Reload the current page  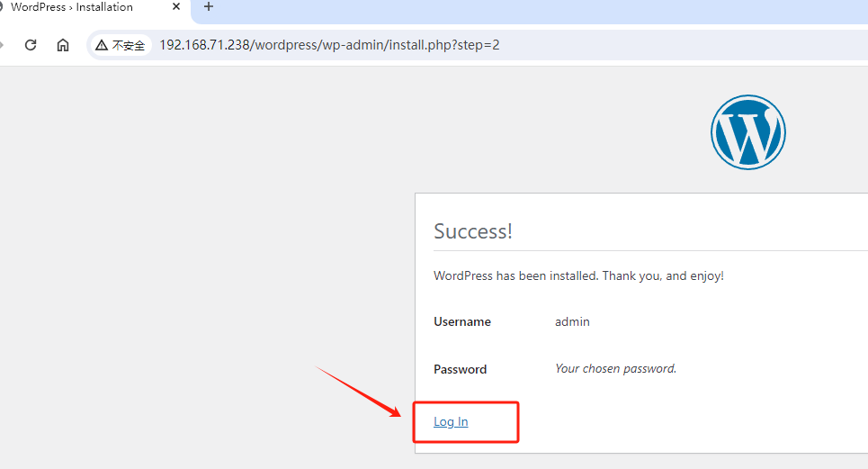(31, 45)
